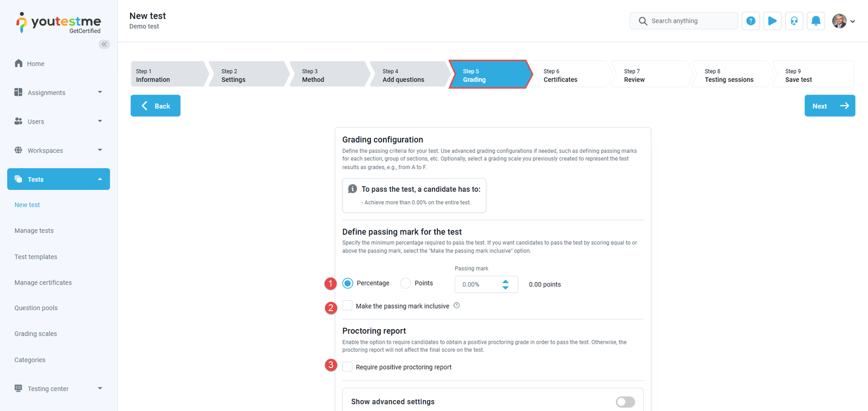The height and width of the screenshot is (411, 868).
Task: Switch to Step 4 Add questions
Action: click(409, 75)
